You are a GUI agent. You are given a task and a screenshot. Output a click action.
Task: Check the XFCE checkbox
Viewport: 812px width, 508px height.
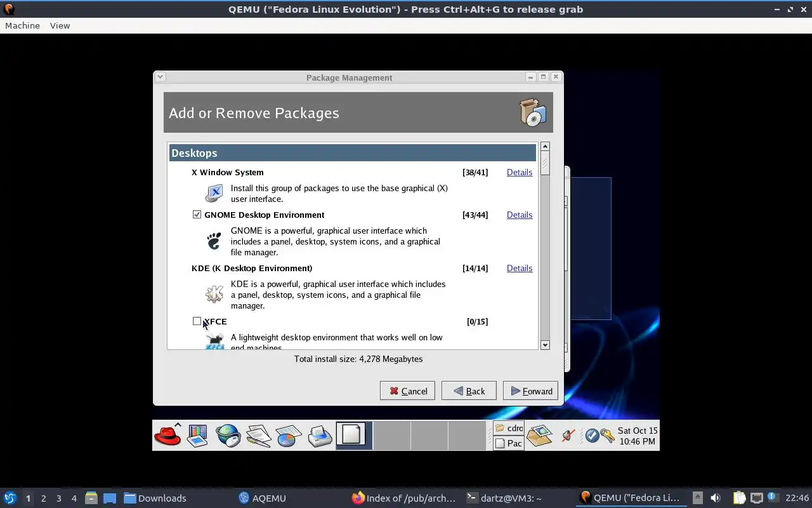pos(197,321)
